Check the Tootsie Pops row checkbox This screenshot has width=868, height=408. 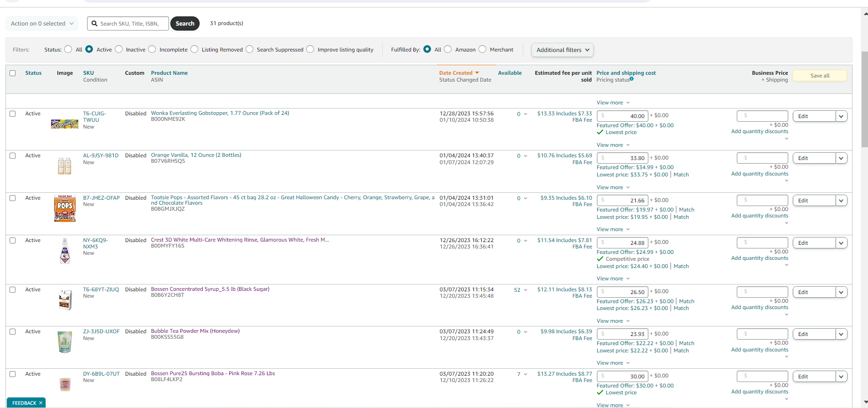13,198
